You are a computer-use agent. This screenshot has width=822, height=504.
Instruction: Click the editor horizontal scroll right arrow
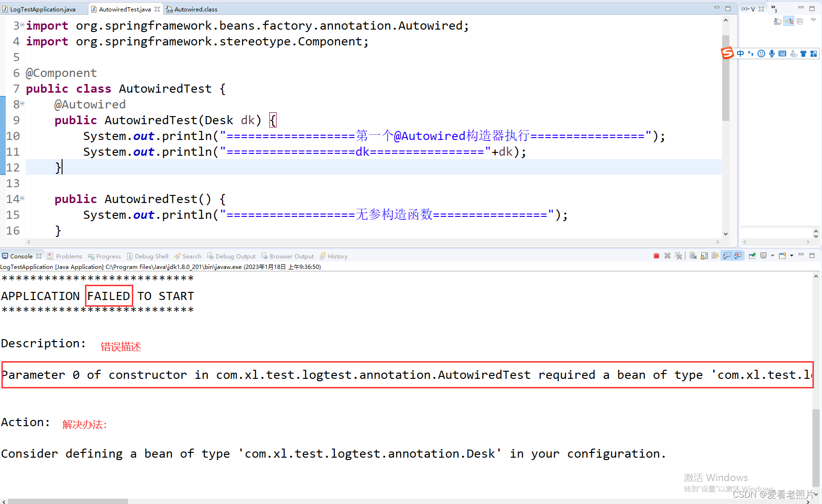[x=717, y=242]
